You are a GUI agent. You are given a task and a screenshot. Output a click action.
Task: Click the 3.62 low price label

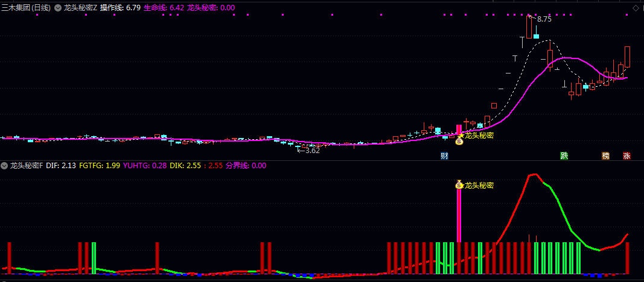[x=312, y=151]
